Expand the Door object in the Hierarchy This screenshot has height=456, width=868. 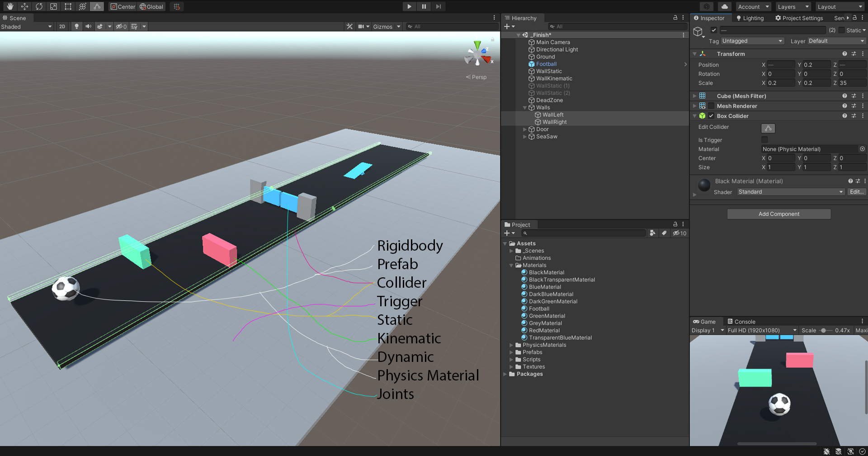tap(525, 129)
